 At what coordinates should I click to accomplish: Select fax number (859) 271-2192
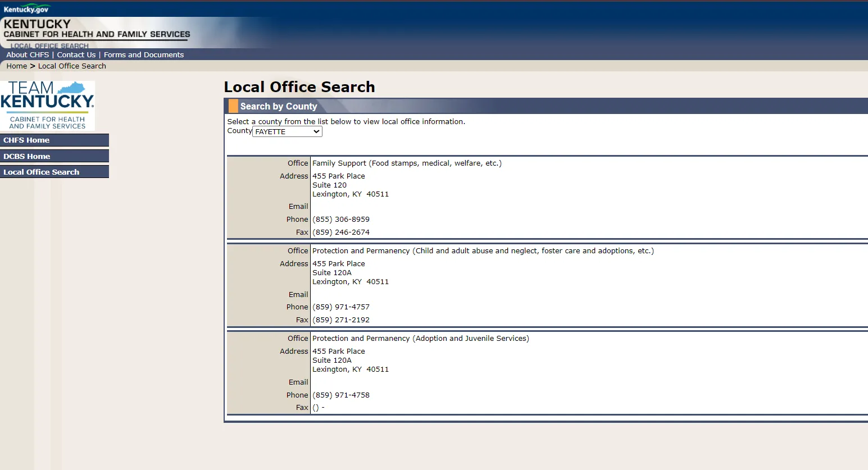click(341, 320)
